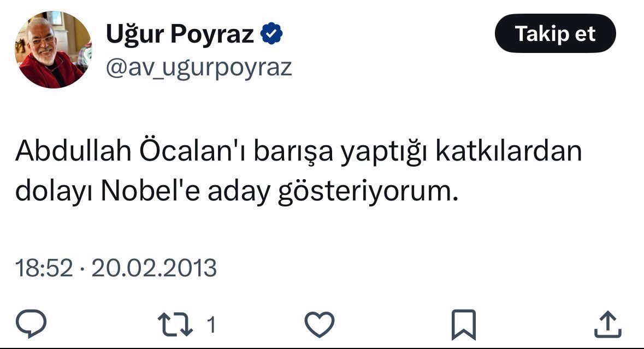Bookmark this tweet
Viewport: 644px width, 349px height.
point(464,325)
